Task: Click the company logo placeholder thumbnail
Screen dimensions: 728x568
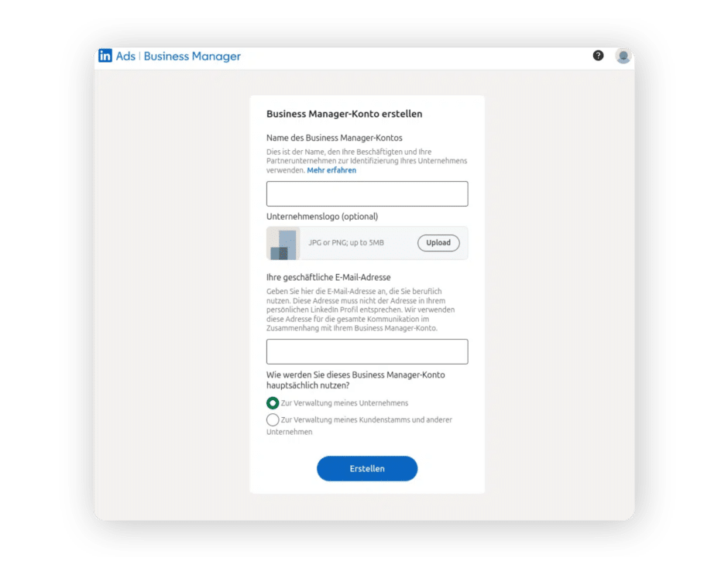Action: pyautogui.click(x=283, y=243)
